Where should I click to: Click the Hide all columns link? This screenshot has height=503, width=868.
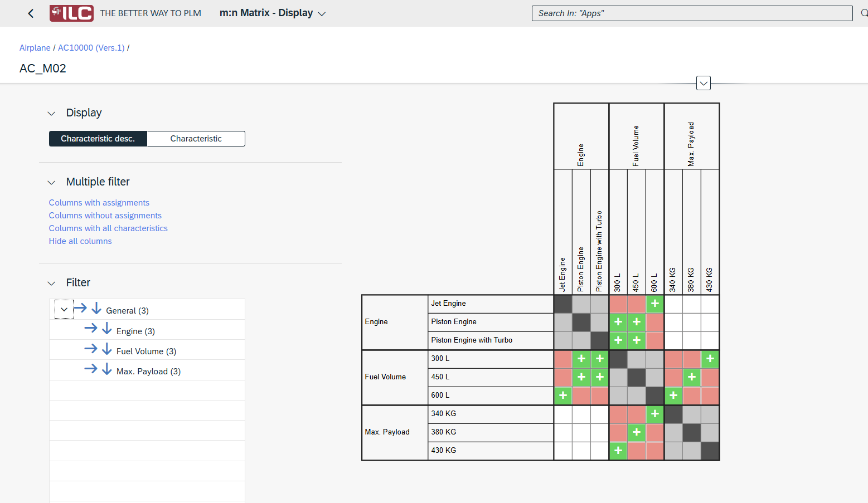(80, 241)
